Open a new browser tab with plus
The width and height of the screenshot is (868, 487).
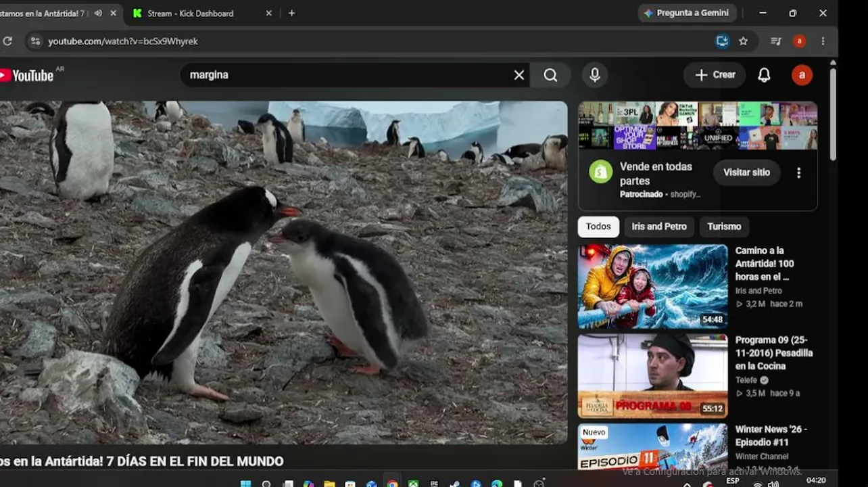click(x=291, y=13)
